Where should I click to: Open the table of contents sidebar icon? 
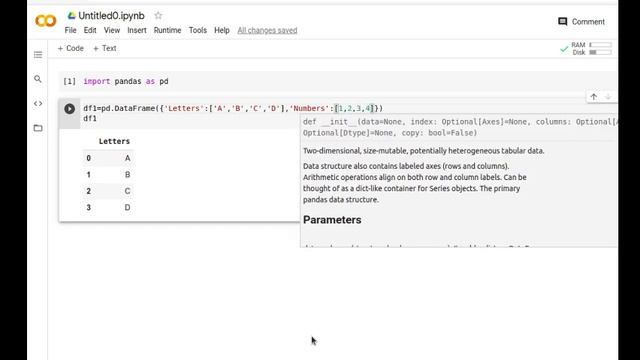[x=38, y=55]
